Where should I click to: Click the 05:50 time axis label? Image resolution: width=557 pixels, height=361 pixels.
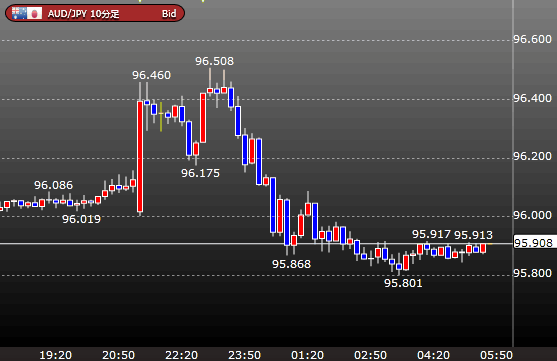496,355
